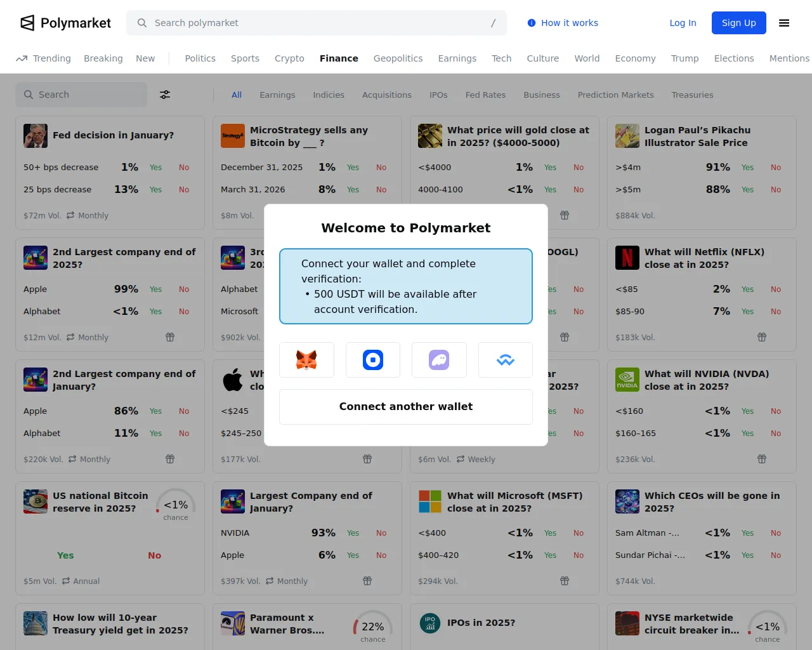The height and width of the screenshot is (650, 812).
Task: Go to the Politics category
Action: pos(200,58)
